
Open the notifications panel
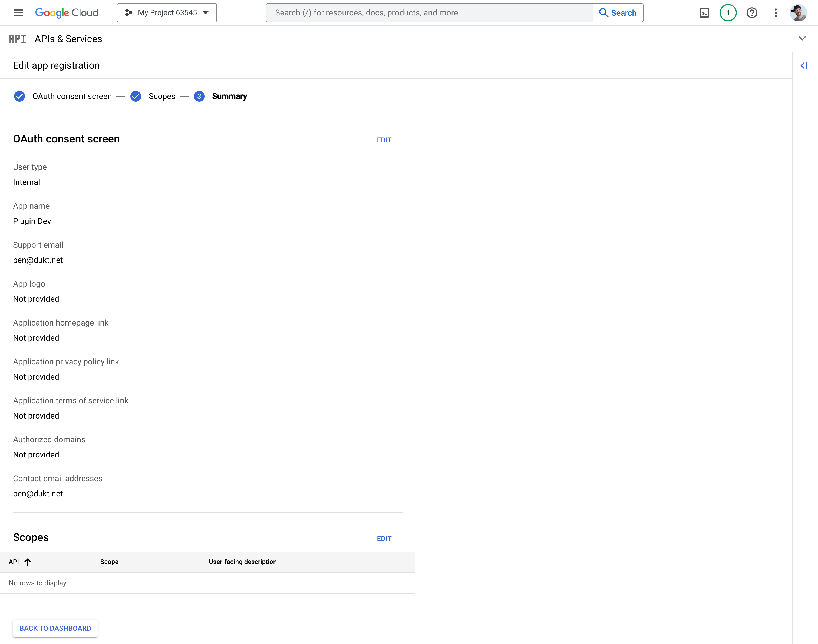728,12
